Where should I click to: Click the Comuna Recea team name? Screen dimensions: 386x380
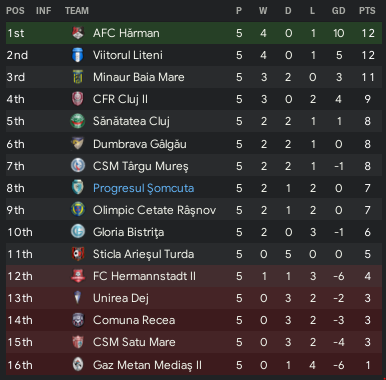click(x=134, y=320)
